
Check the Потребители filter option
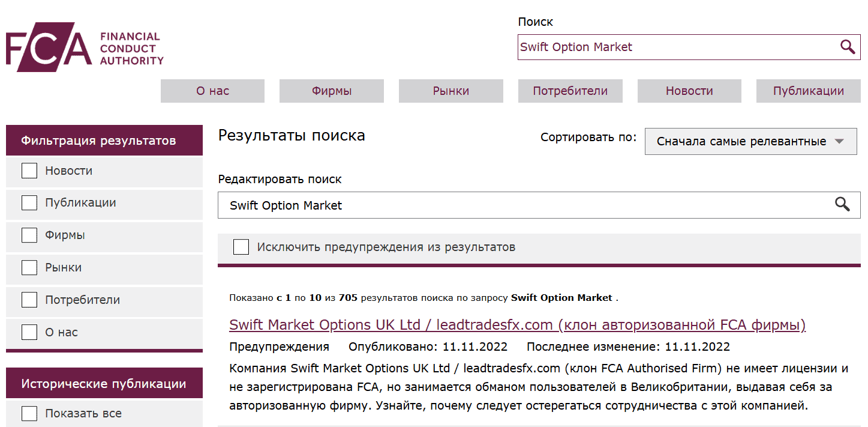(x=29, y=300)
